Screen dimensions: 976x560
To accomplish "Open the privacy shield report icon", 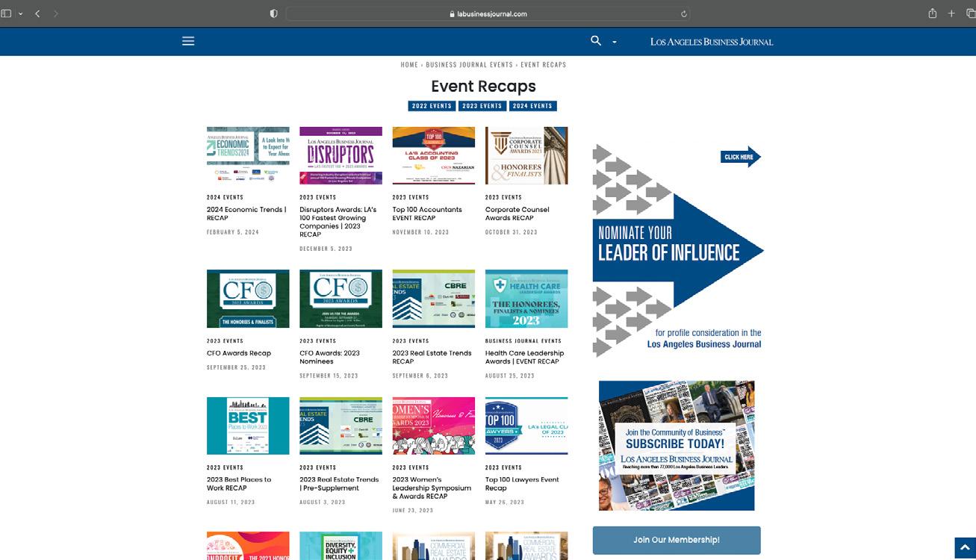I will [x=273, y=13].
